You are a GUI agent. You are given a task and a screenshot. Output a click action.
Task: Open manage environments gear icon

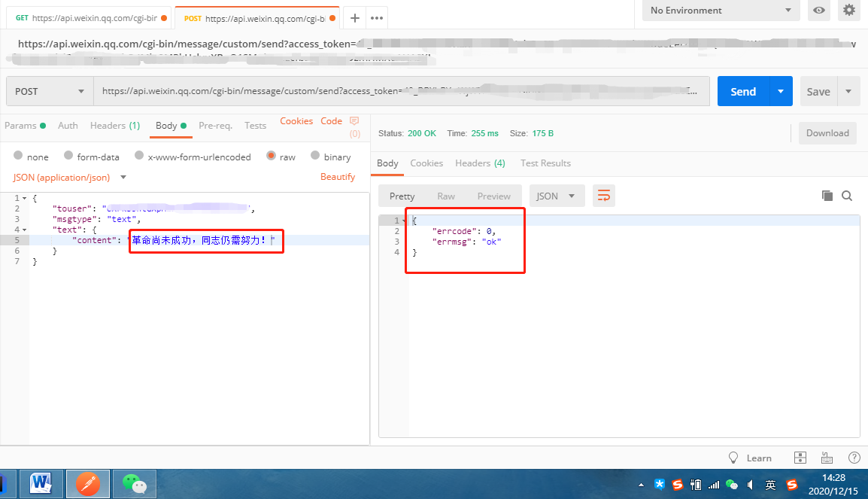(848, 10)
